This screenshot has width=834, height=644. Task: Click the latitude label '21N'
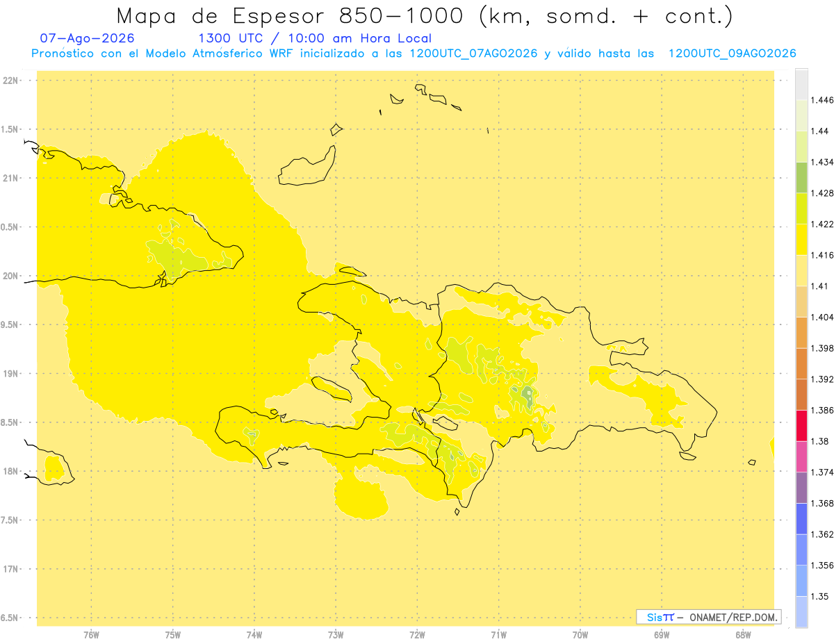pos(11,179)
